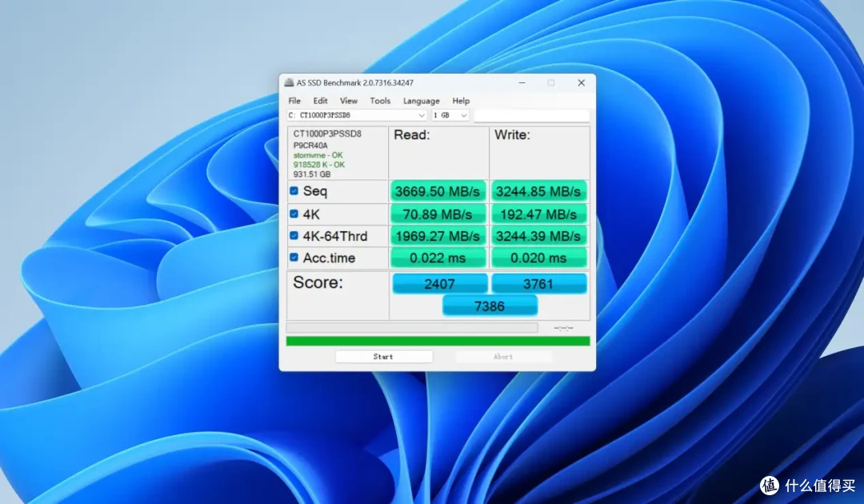864x504 pixels.
Task: Click the read access time 0.022 ms
Action: pos(438,258)
